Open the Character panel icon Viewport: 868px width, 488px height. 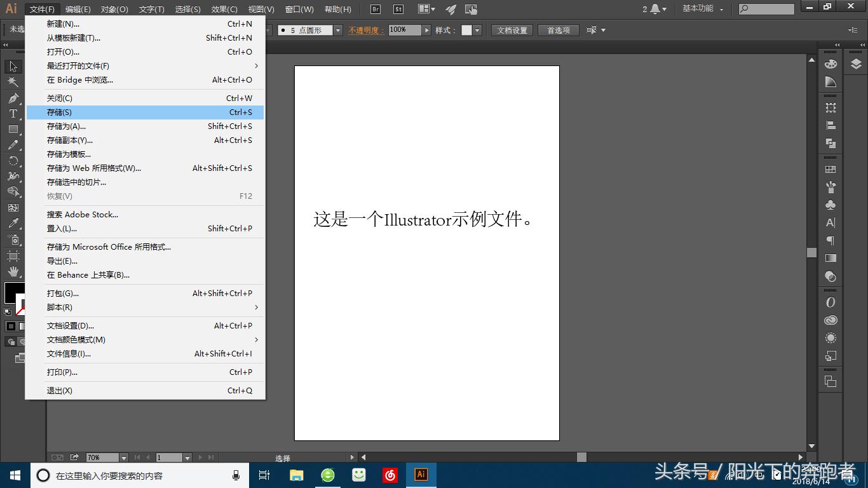[x=831, y=222]
